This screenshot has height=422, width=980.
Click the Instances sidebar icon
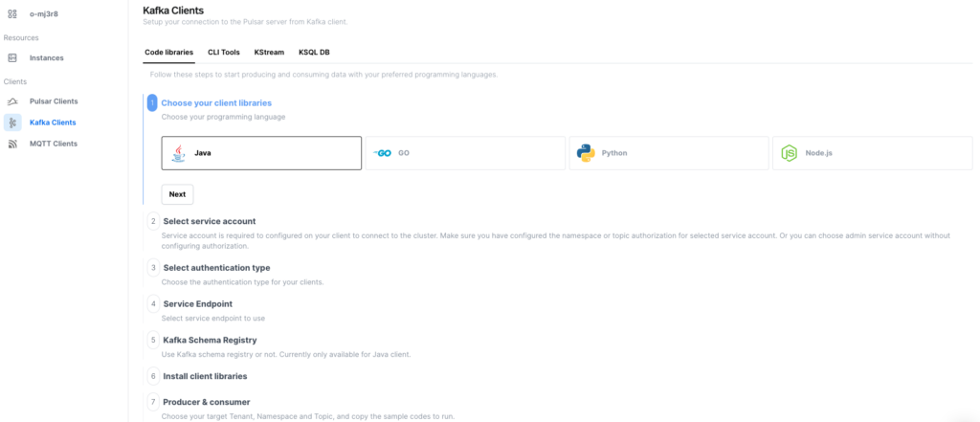(x=12, y=57)
